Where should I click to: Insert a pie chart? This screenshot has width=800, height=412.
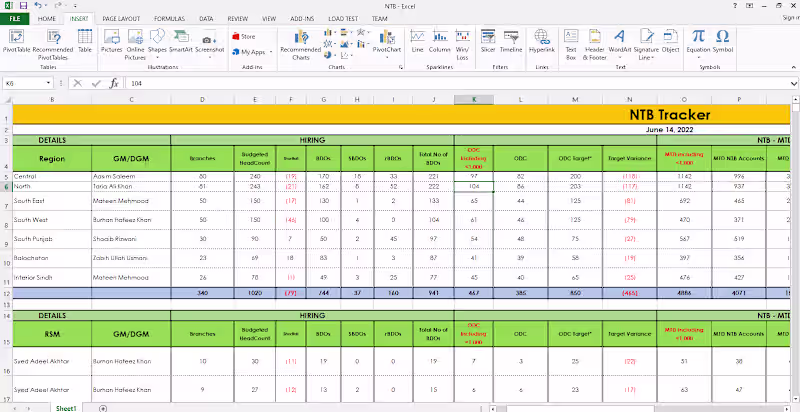coord(328,55)
